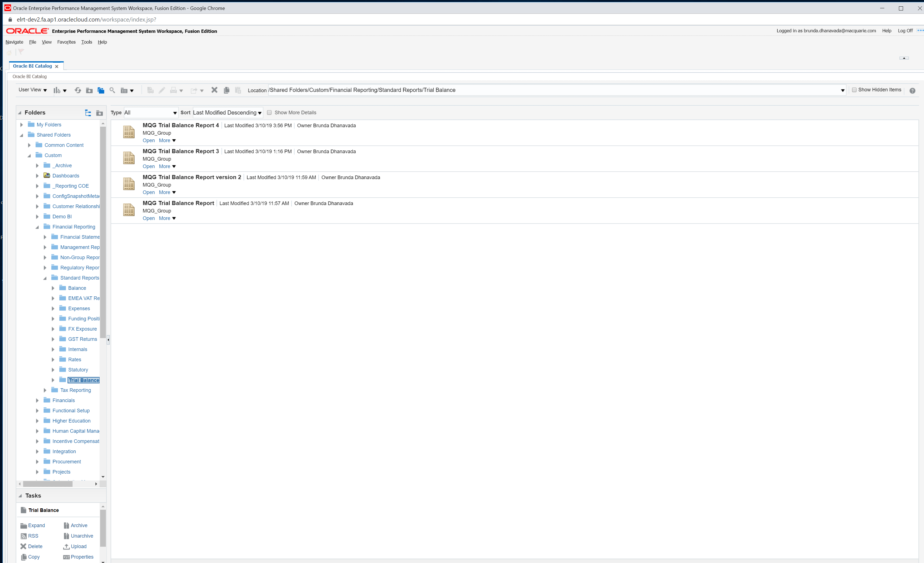Open the File menu
This screenshot has width=924, height=563.
click(33, 42)
